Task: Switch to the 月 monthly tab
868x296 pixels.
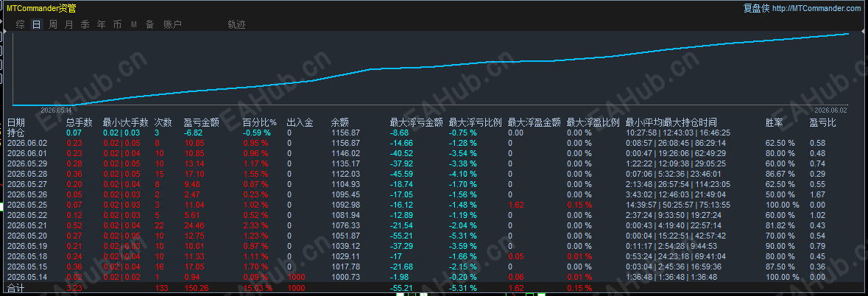Action: click(x=68, y=24)
